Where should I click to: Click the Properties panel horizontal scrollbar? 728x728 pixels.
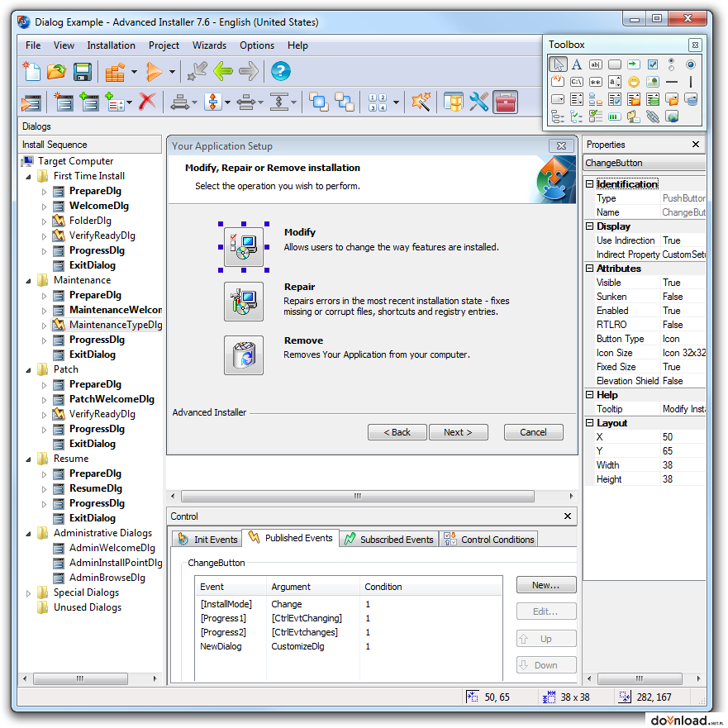point(640,678)
